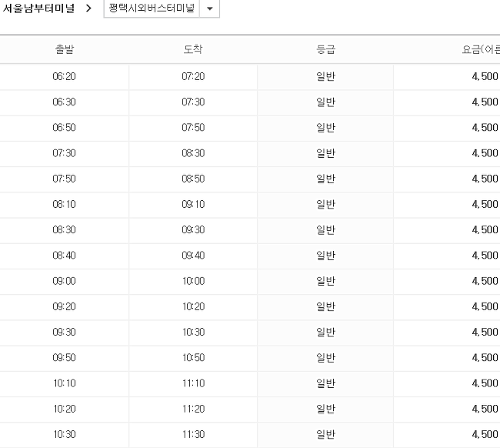
Task: Click the 08:30 arrival time cell
Action: click(x=193, y=153)
